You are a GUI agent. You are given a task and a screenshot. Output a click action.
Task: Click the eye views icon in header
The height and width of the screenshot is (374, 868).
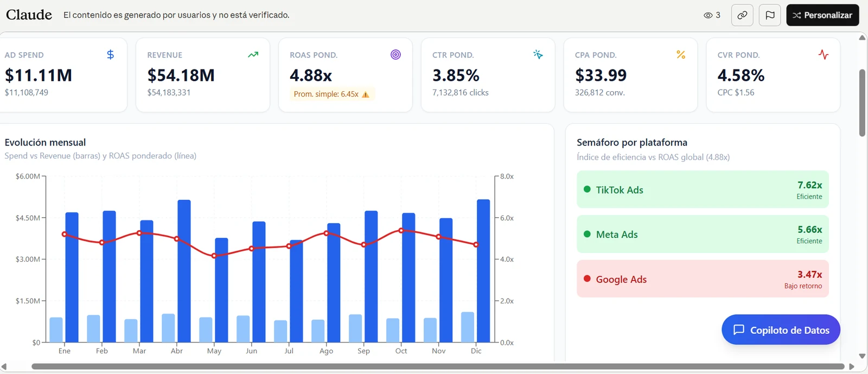(708, 15)
